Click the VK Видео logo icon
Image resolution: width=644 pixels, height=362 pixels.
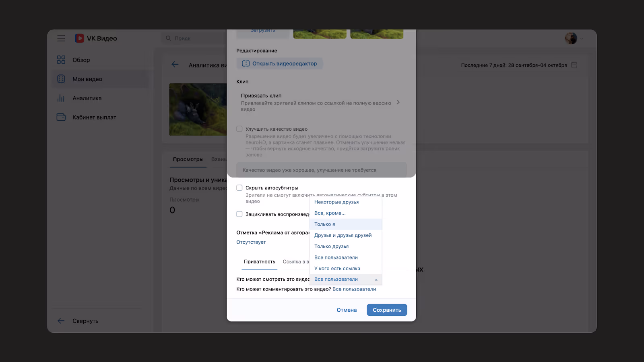coord(79,38)
